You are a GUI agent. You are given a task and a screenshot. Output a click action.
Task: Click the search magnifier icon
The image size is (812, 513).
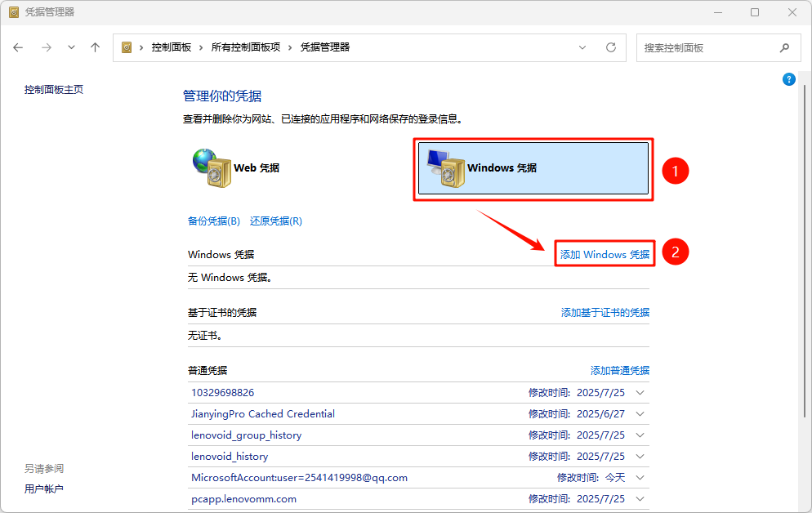(x=784, y=47)
